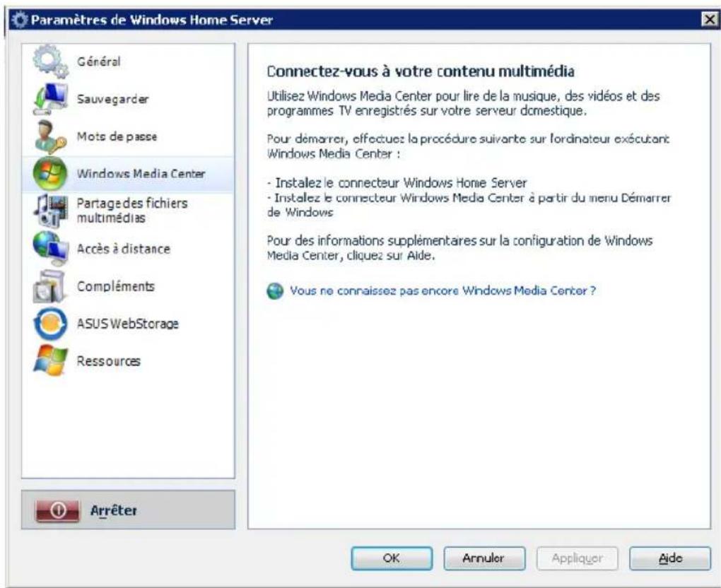Click the Annuler button

coord(484,558)
